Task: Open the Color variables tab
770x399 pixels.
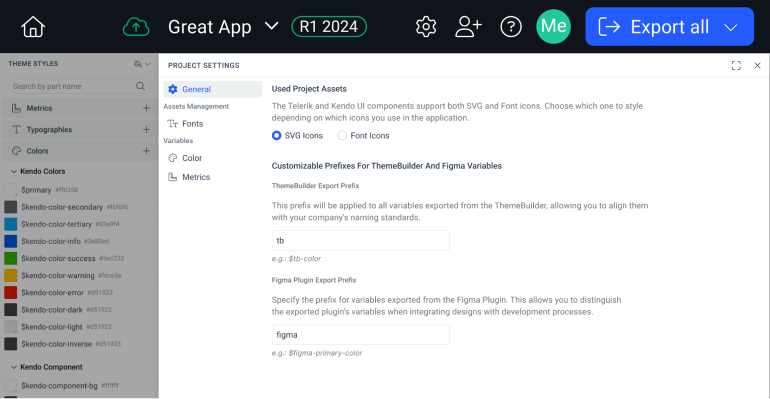Action: (213, 158)
